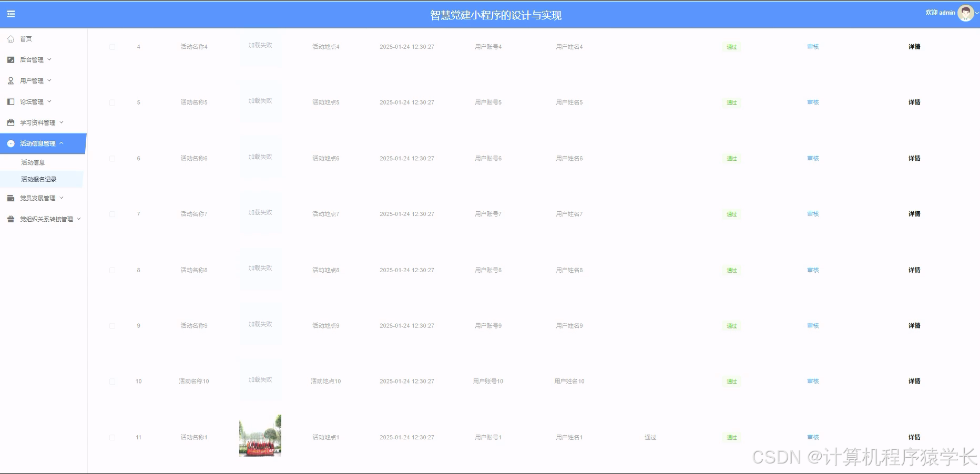Click the 智慧党建小程序的设计与实现 header title

click(x=496, y=15)
